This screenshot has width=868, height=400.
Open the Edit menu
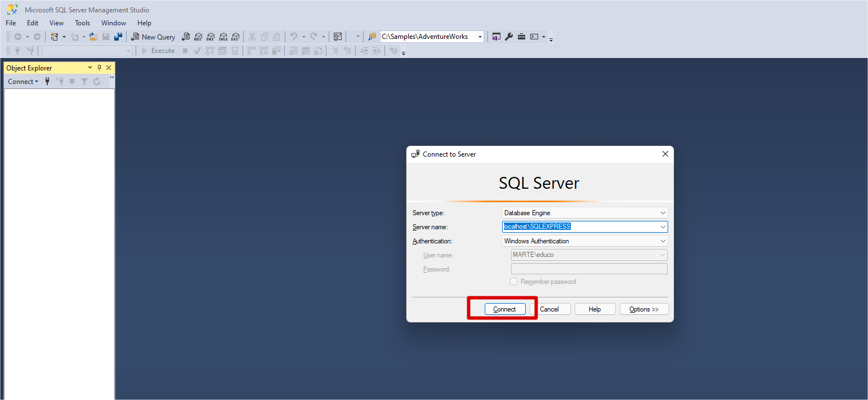(x=33, y=23)
